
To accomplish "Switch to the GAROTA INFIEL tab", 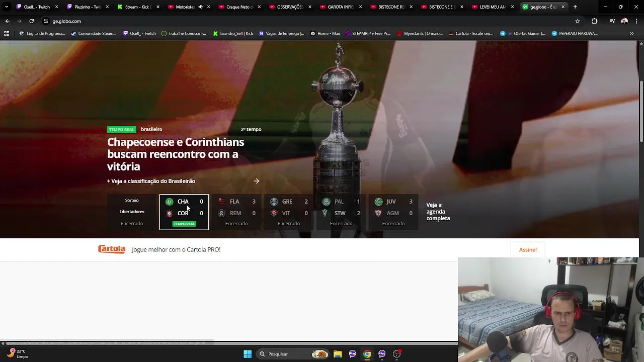I will [341, 7].
